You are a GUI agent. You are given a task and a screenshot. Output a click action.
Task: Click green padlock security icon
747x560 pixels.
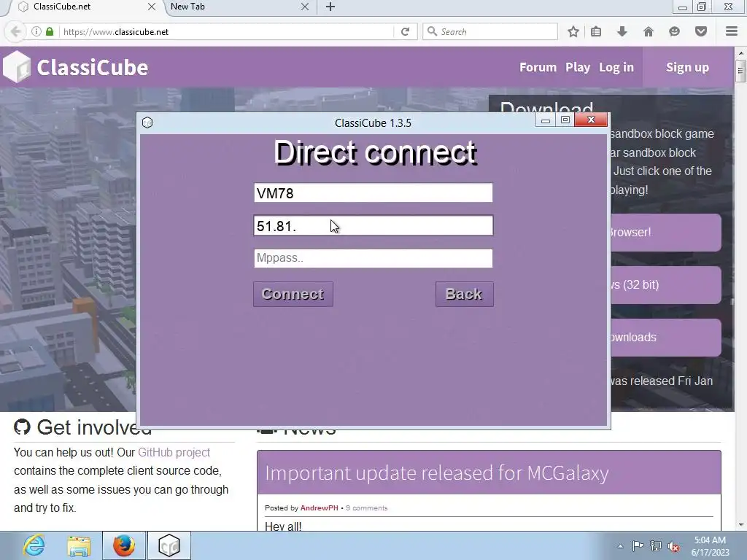50,31
